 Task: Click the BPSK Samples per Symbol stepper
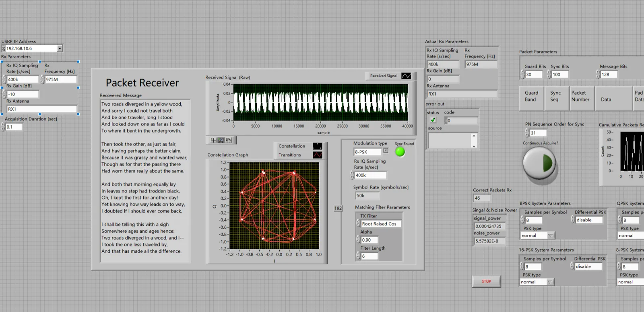(522, 220)
